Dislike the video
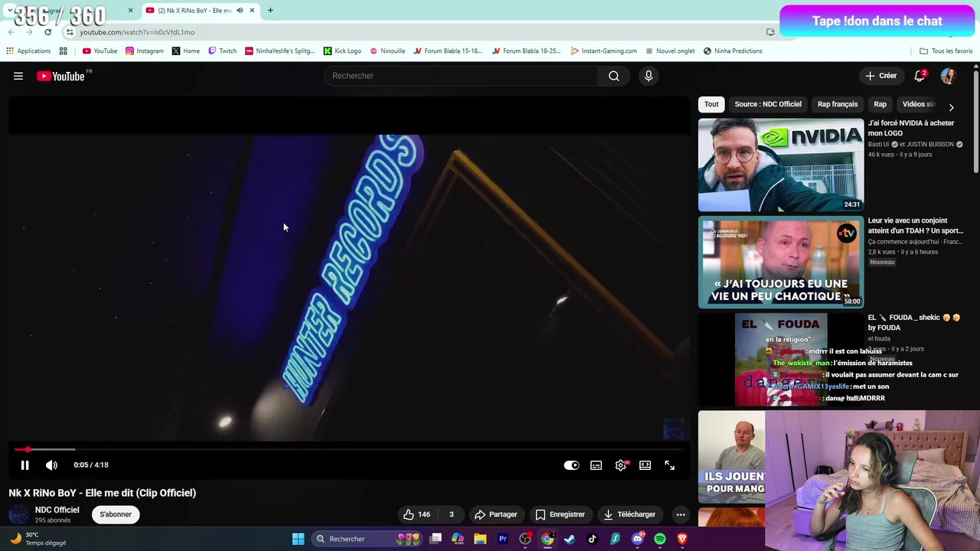This screenshot has height=551, width=980. point(451,514)
